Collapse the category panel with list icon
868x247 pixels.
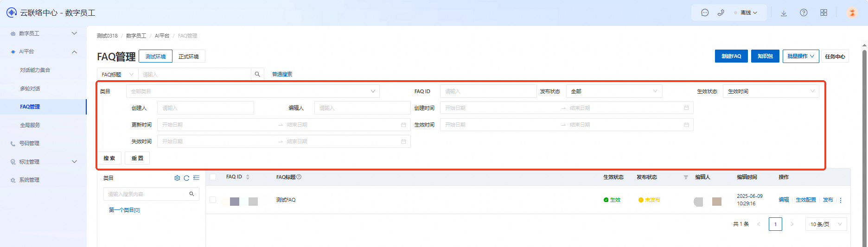tap(196, 178)
